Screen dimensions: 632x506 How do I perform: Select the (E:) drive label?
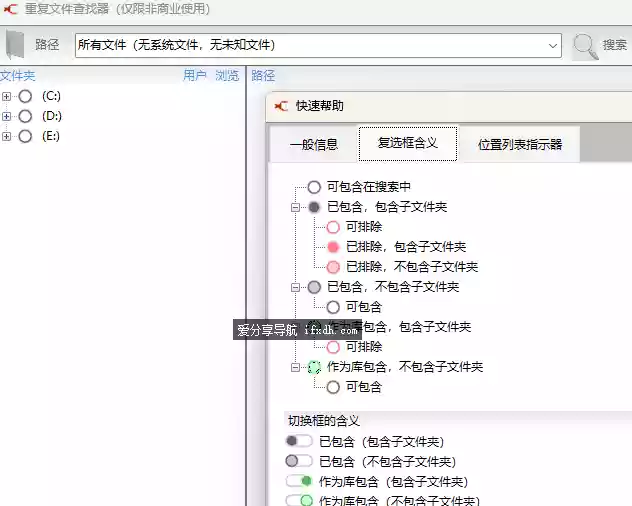point(51,136)
